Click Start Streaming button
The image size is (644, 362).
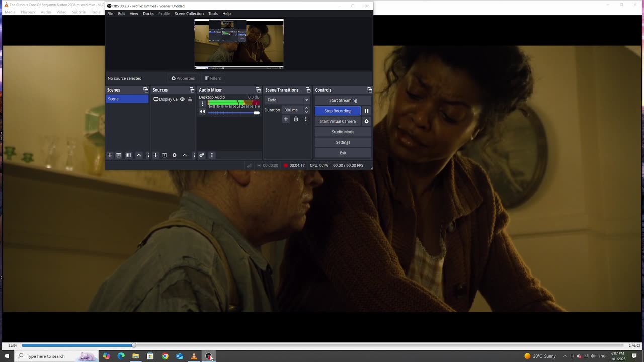point(343,100)
